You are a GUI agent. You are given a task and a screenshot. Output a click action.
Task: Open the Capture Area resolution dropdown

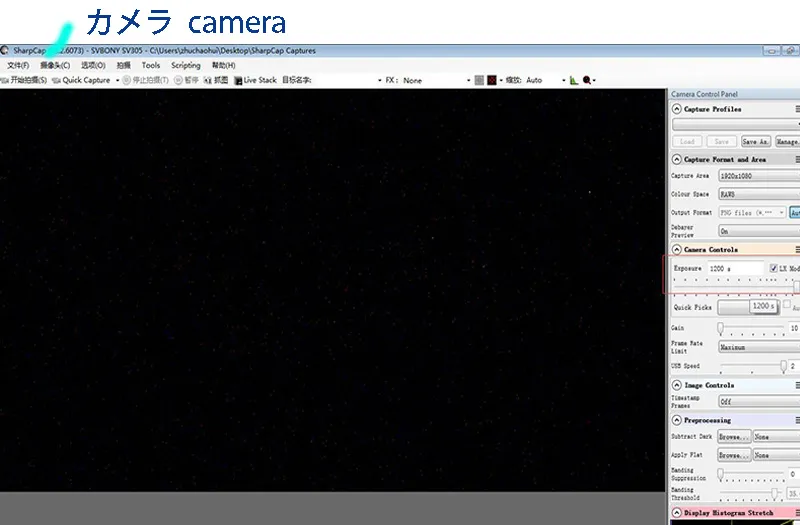[758, 176]
